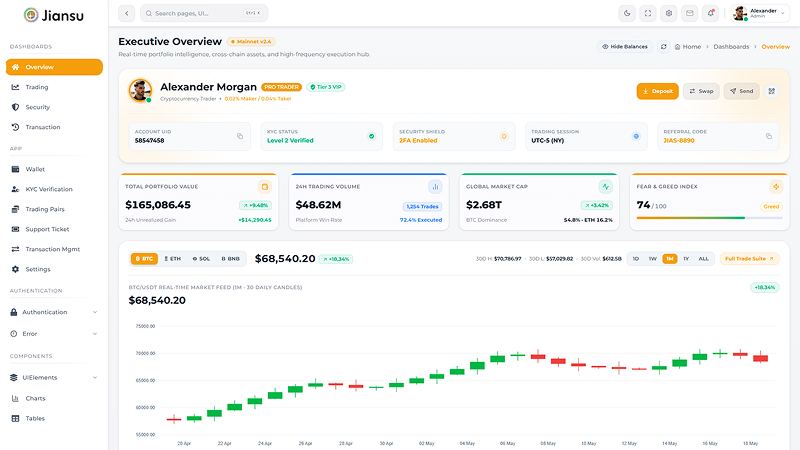This screenshot has height=450, width=800.
Task: Click 24H Trading Volume chart icon
Action: pyautogui.click(x=435, y=187)
